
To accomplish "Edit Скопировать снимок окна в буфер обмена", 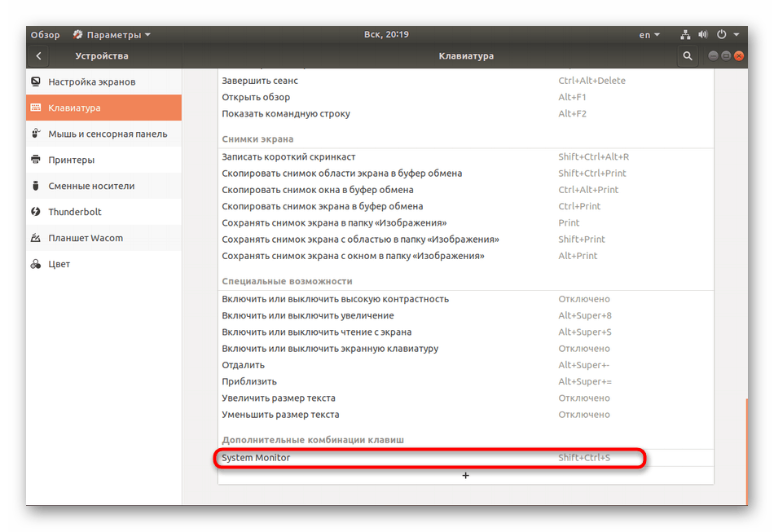I will coord(465,190).
